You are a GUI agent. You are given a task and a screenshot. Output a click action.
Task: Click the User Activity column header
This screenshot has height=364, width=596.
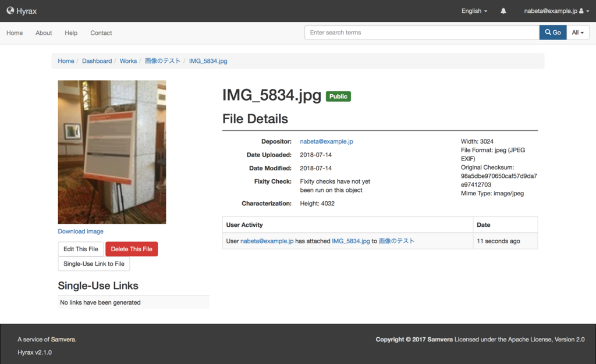(x=347, y=224)
